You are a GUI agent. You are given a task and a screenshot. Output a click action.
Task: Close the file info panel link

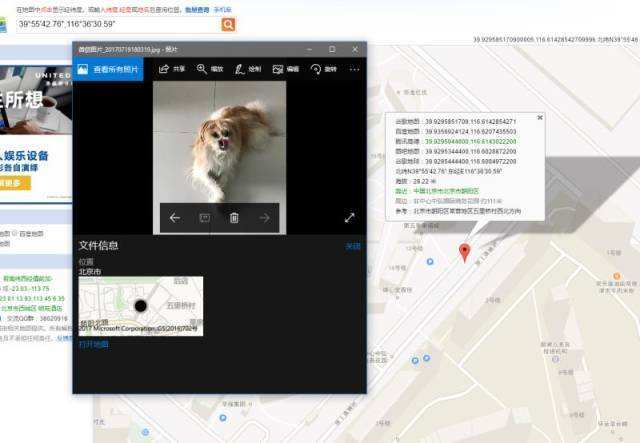(353, 246)
